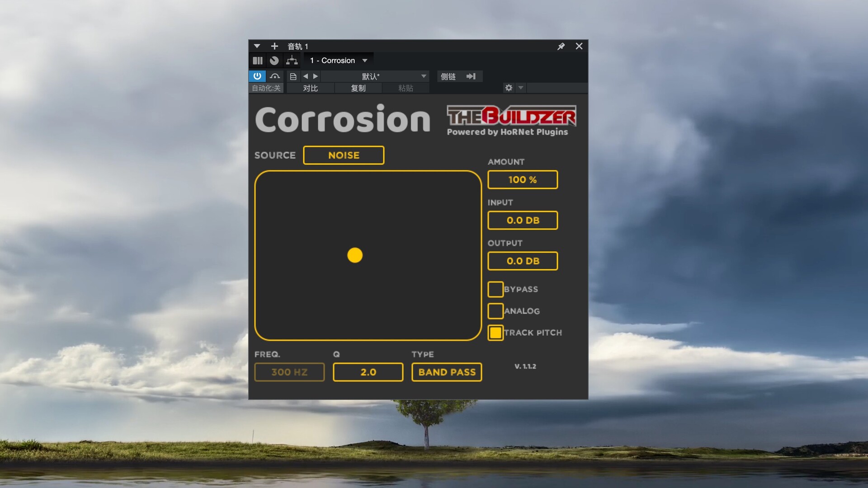Click the Amount 100 % value field
Screen dimensions: 868x488
point(523,179)
